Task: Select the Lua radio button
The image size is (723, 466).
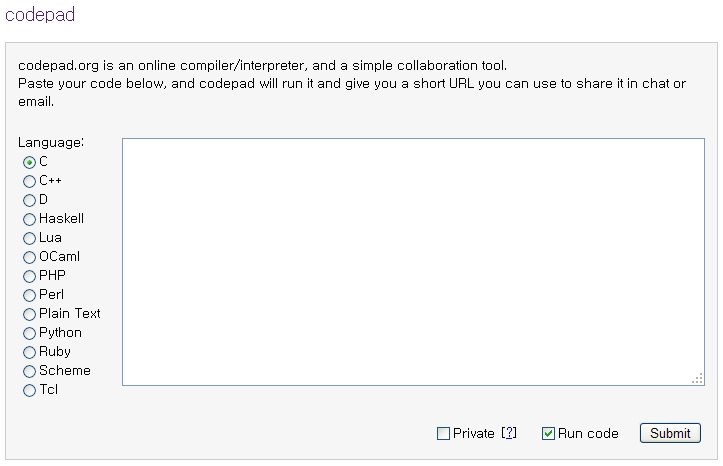Action: (29, 238)
